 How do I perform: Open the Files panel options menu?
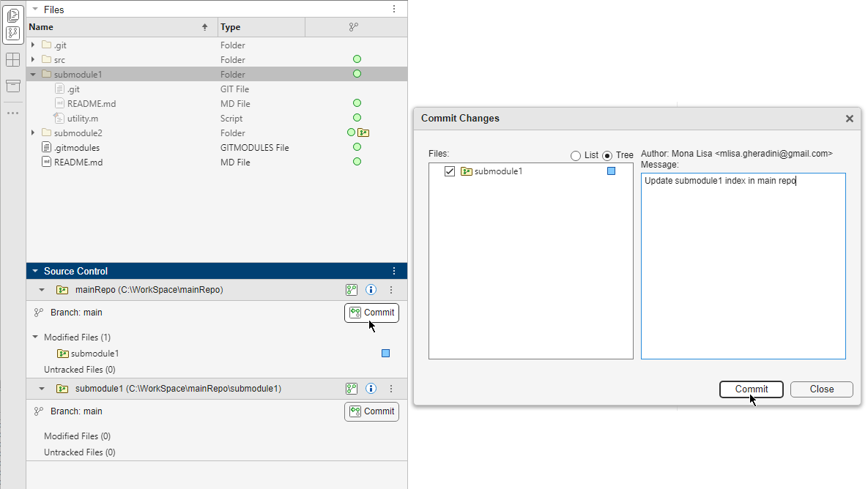(394, 8)
